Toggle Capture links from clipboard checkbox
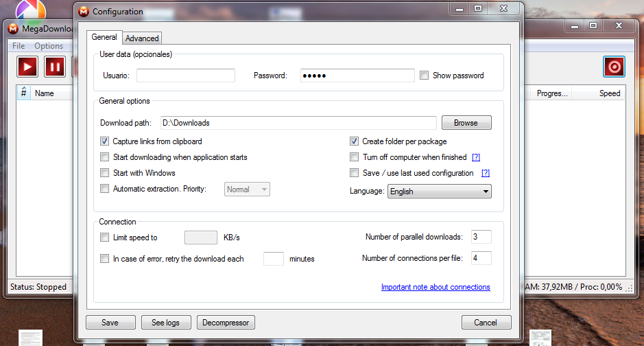 [105, 141]
